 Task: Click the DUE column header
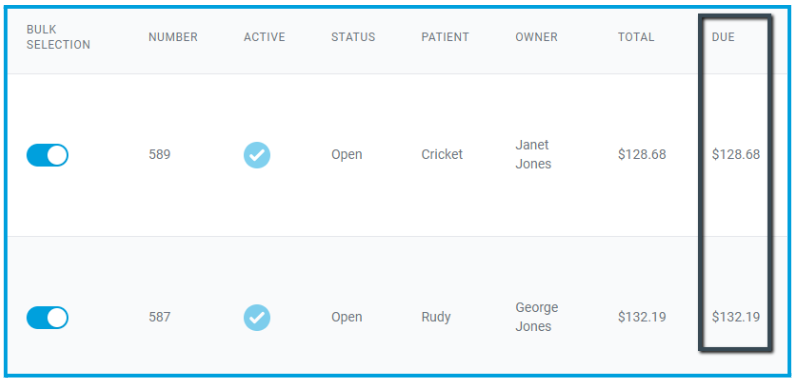(x=723, y=37)
